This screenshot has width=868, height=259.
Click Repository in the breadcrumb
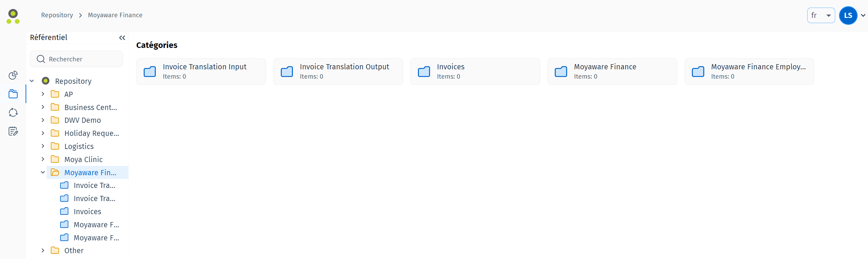click(x=57, y=15)
